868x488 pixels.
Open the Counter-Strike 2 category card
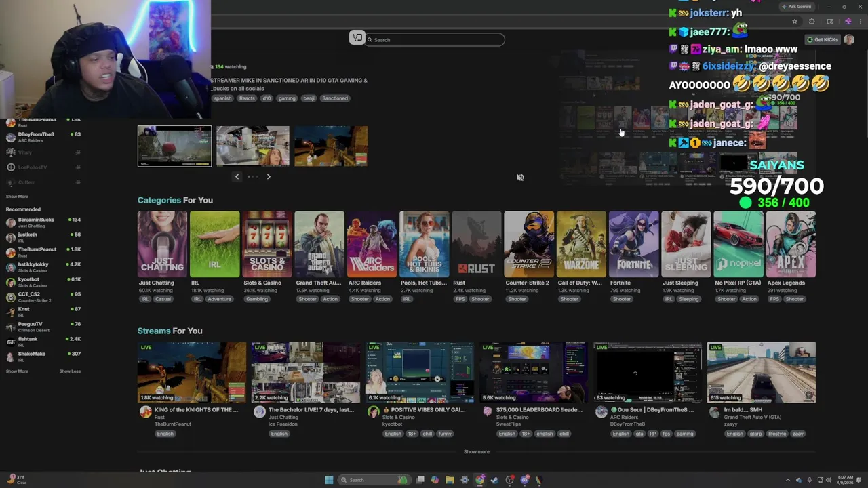coord(529,244)
